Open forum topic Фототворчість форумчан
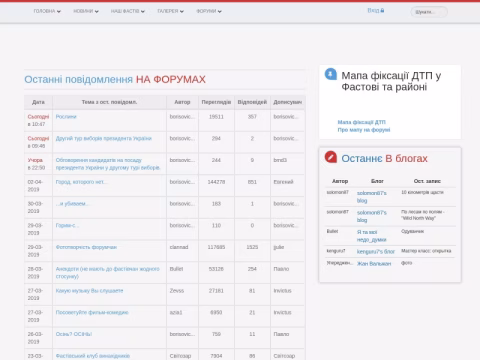 (86, 247)
